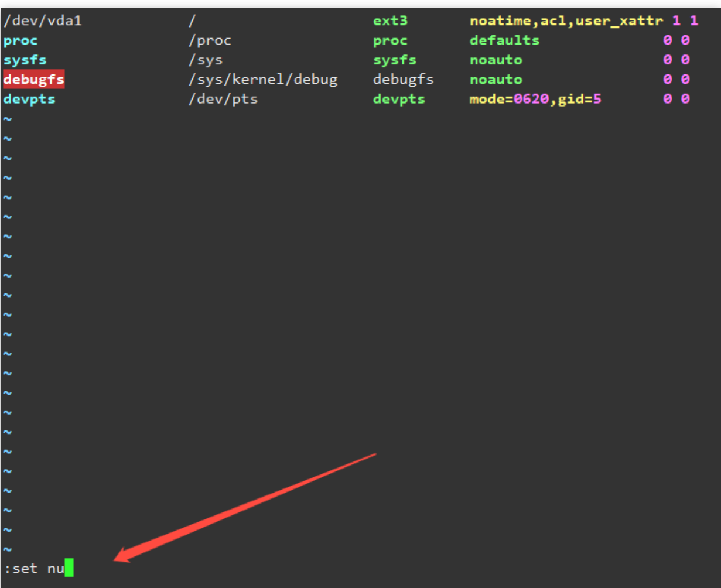Click the noatime,acl,user_xattr mount options
Image resolution: width=721 pixels, height=588 pixels.
(x=566, y=22)
